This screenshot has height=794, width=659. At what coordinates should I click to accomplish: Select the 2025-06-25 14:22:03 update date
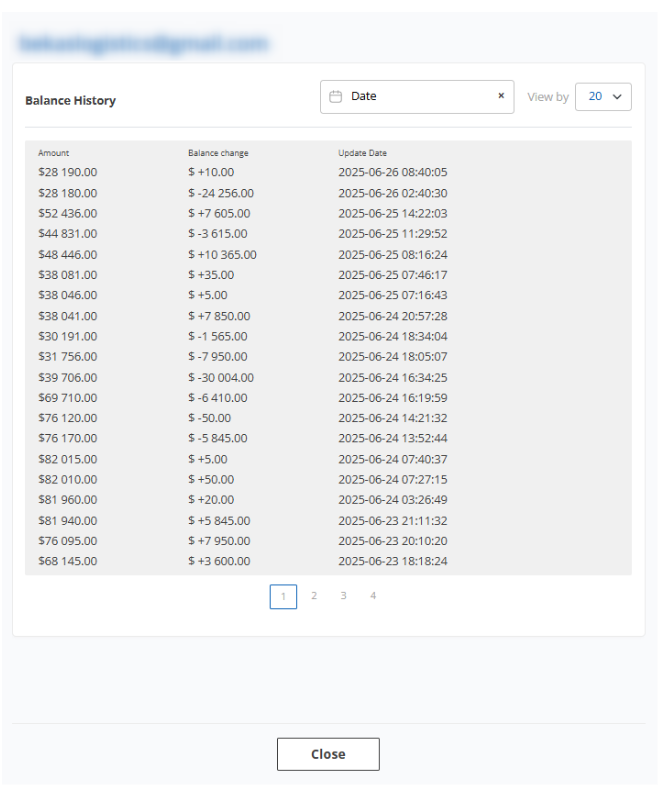coord(392,213)
